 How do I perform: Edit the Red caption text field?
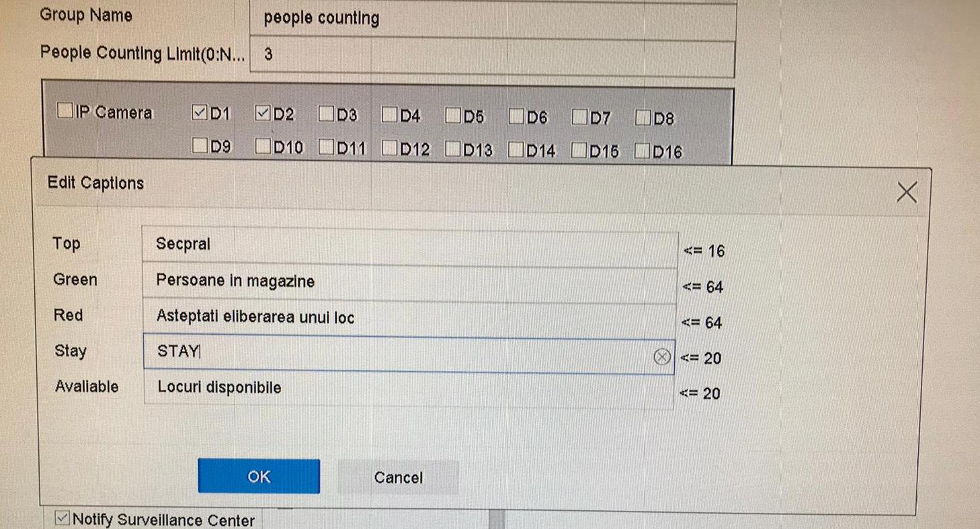pos(409,317)
